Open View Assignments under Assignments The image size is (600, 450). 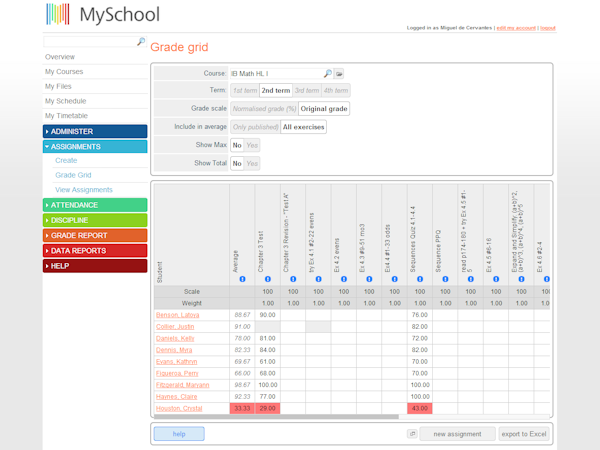point(84,190)
